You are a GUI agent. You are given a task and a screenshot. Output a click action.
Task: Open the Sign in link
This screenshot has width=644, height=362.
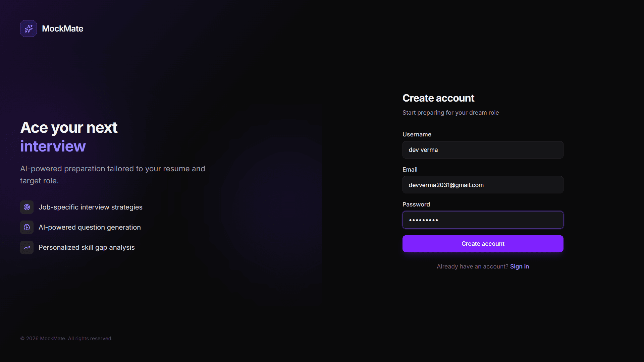click(519, 266)
